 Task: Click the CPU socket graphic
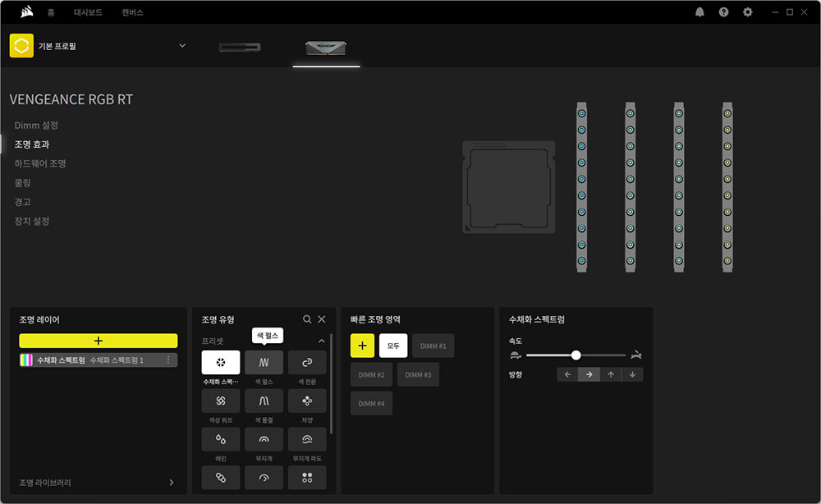coord(509,187)
